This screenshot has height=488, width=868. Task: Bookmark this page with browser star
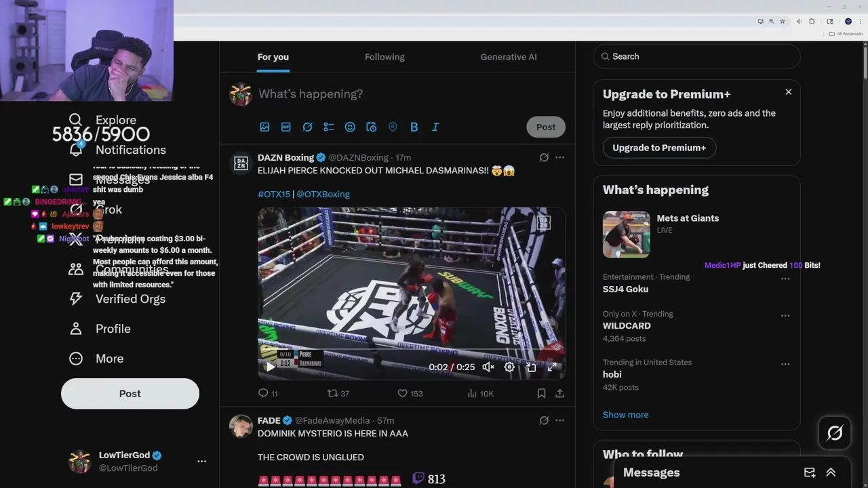click(x=783, y=21)
